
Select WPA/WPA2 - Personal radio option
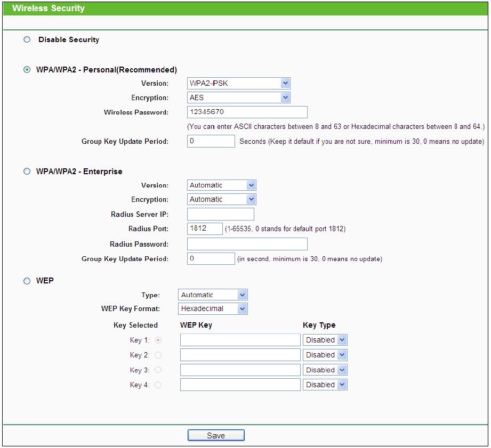[27, 69]
